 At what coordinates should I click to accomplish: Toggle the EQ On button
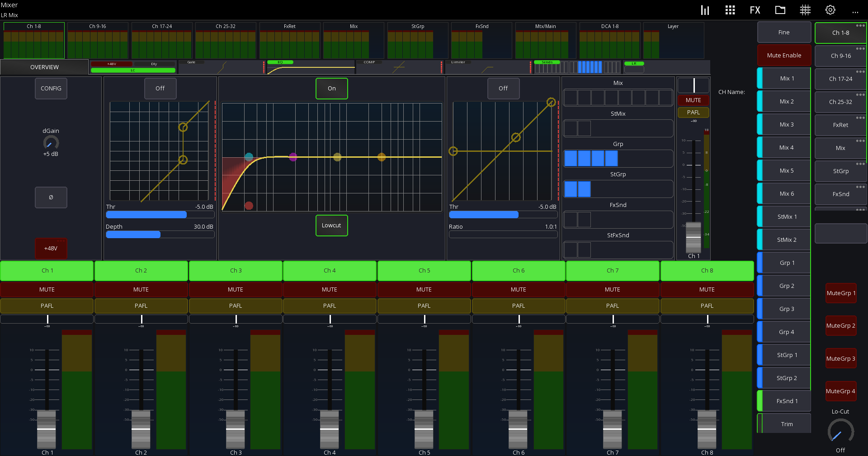click(x=331, y=89)
